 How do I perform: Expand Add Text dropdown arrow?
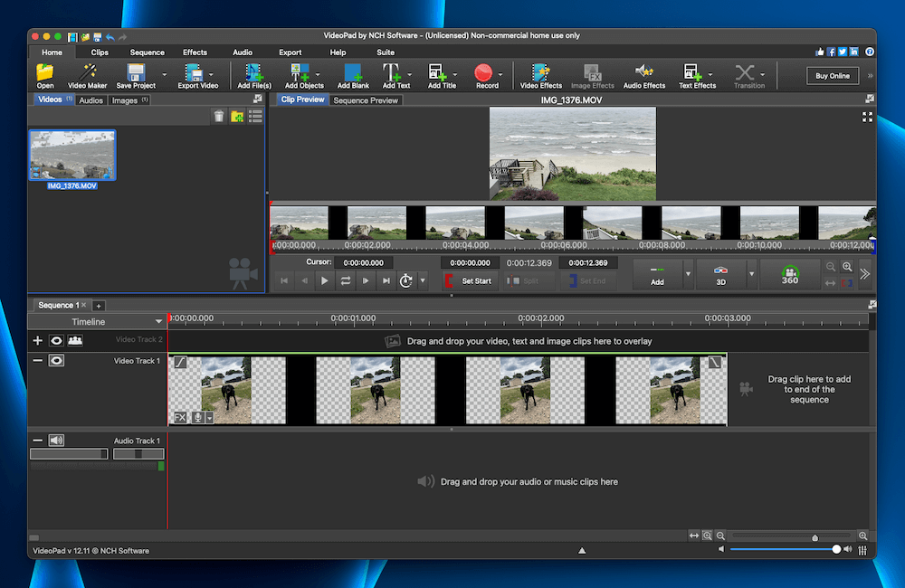coord(409,75)
